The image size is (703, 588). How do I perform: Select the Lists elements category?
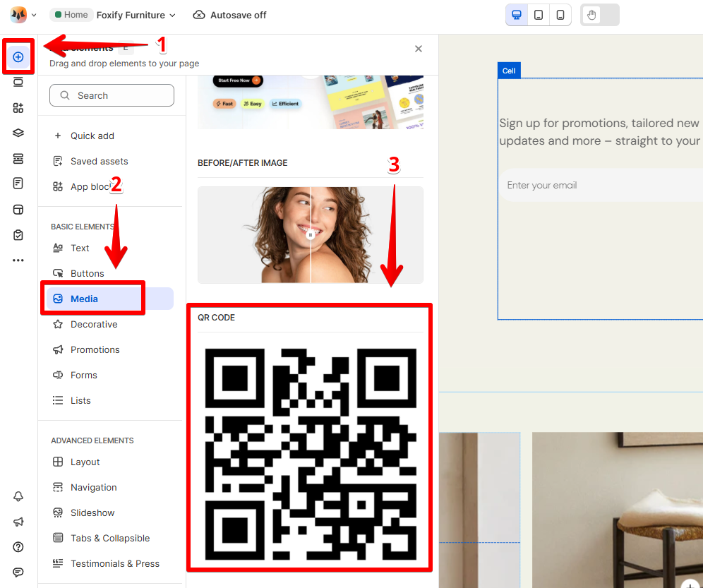tap(110, 400)
